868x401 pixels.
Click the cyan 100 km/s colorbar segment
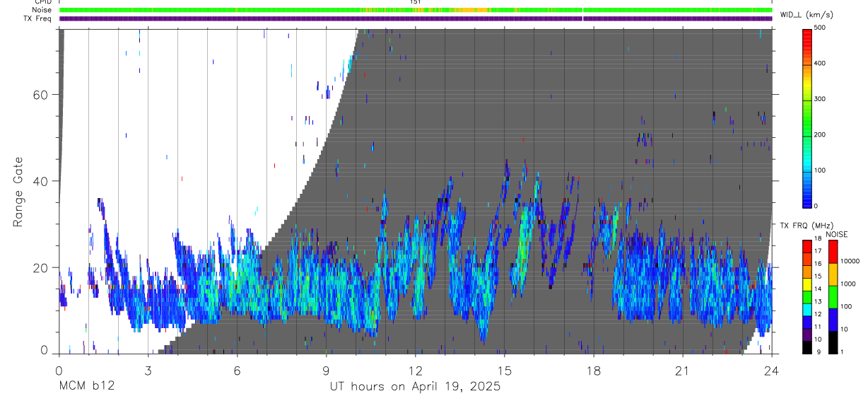click(807, 170)
